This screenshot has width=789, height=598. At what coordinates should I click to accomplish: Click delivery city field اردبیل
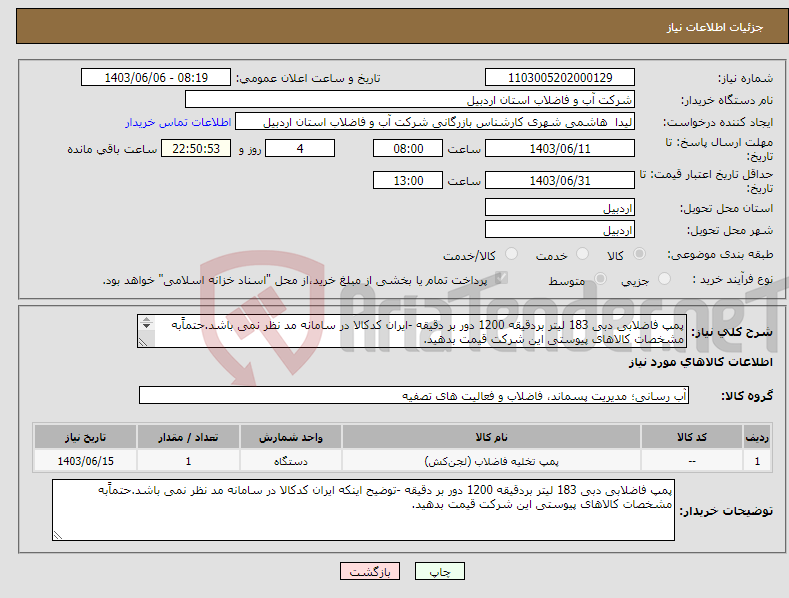(560, 230)
